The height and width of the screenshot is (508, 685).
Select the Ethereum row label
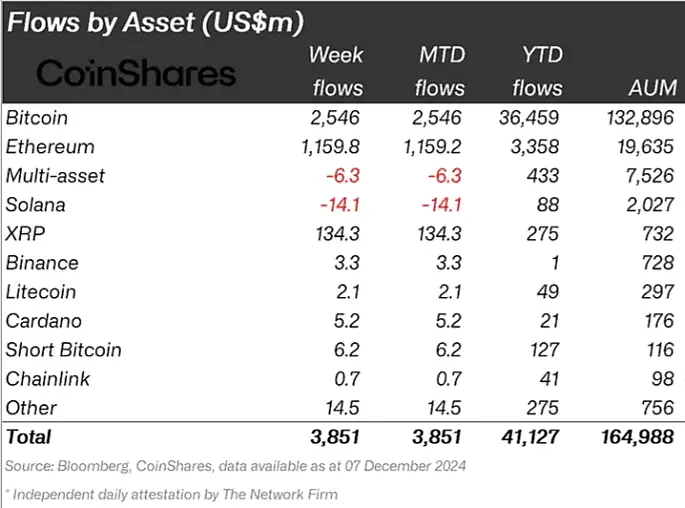pyautogui.click(x=50, y=147)
